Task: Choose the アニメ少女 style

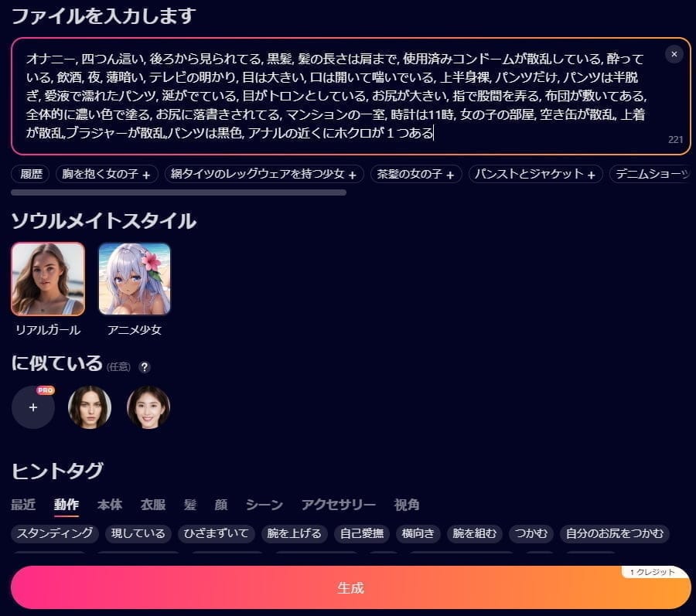Action: 135,279
